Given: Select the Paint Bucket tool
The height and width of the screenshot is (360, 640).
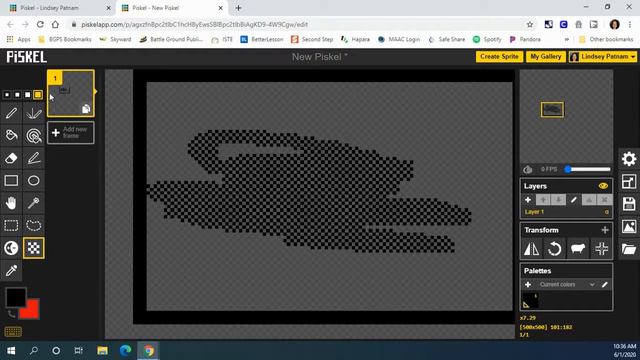Looking at the screenshot, I should [x=11, y=136].
